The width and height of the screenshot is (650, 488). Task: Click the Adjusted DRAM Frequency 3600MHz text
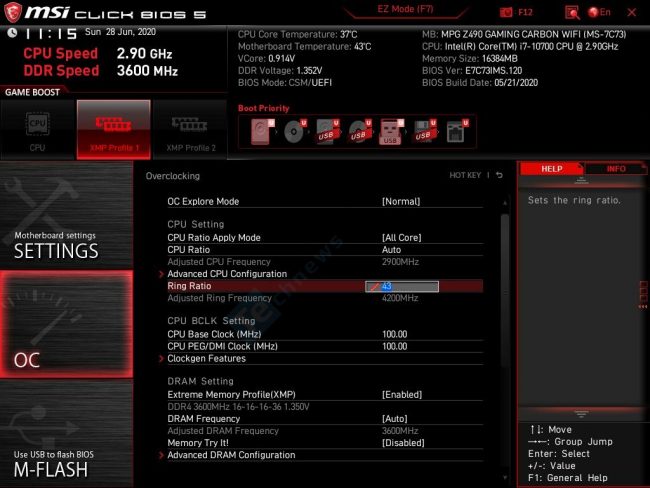point(400,431)
